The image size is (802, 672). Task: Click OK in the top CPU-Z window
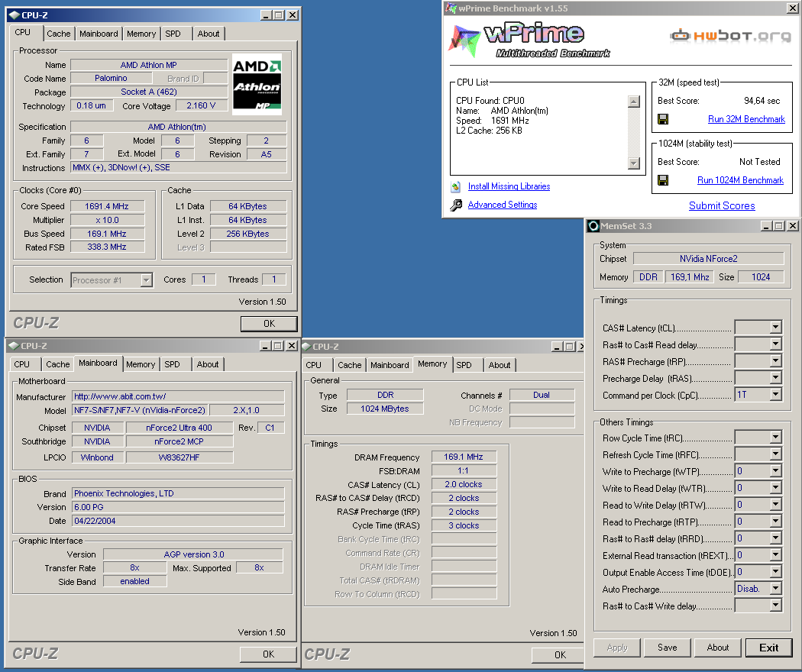pos(269,324)
